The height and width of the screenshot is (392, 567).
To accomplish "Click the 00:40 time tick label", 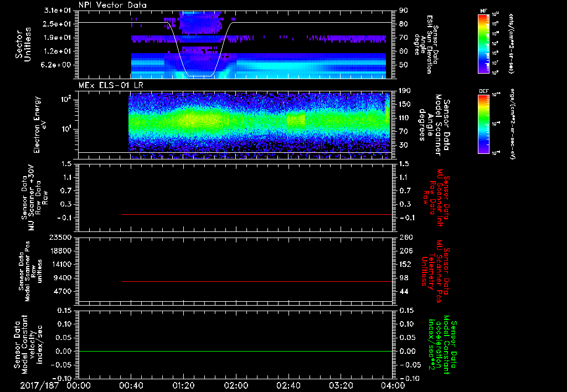I will coord(131,385).
